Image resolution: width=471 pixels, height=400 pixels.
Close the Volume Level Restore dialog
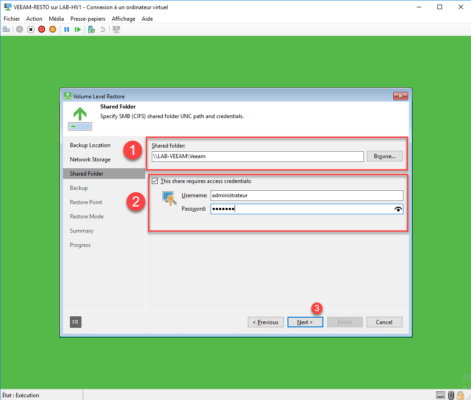(x=400, y=96)
